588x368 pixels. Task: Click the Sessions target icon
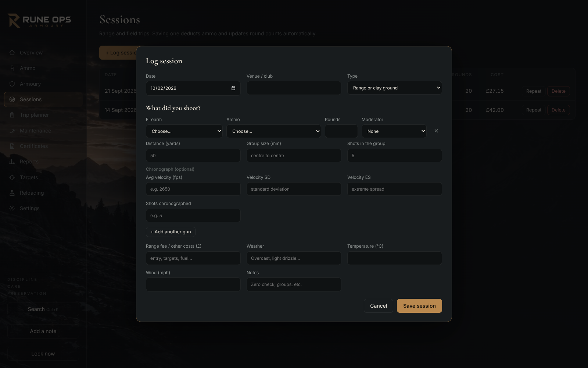point(12,99)
